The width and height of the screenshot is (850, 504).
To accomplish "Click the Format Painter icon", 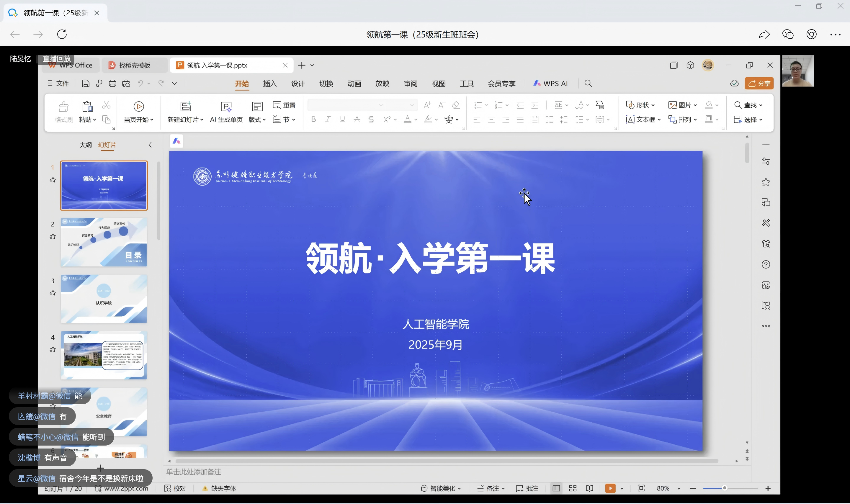I will [x=63, y=107].
